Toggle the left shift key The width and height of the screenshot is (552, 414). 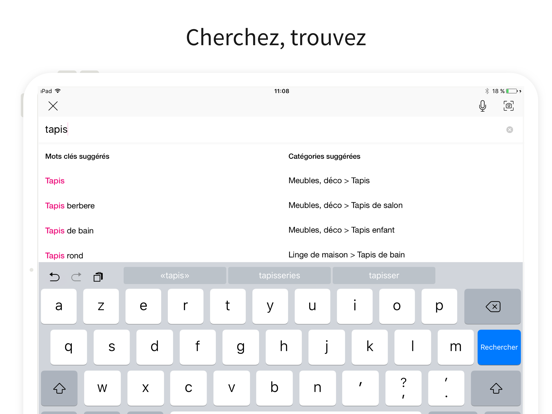(x=59, y=388)
